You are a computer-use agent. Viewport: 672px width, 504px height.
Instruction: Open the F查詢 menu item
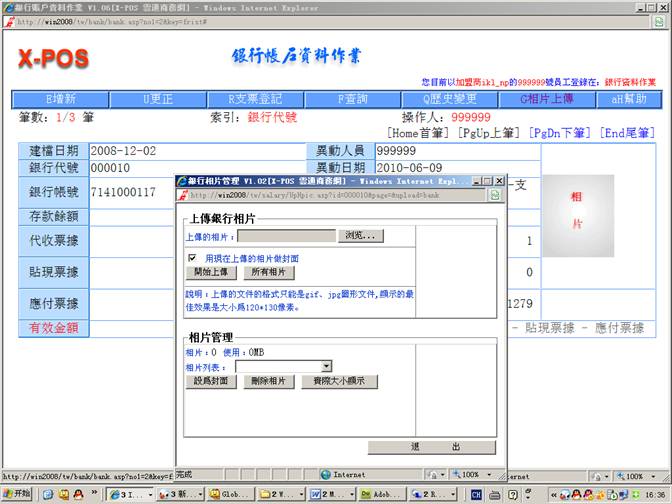(x=354, y=99)
